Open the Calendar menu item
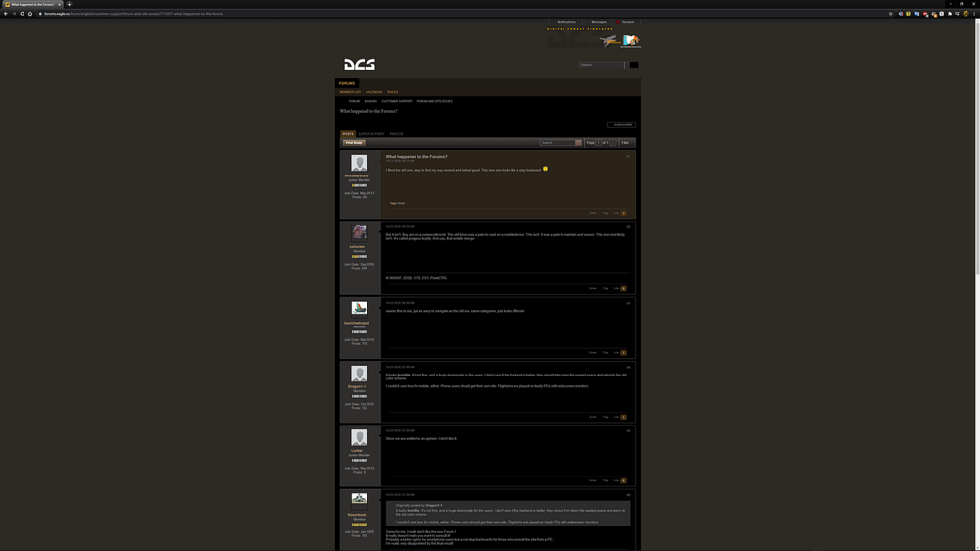980x551 pixels. (373, 92)
